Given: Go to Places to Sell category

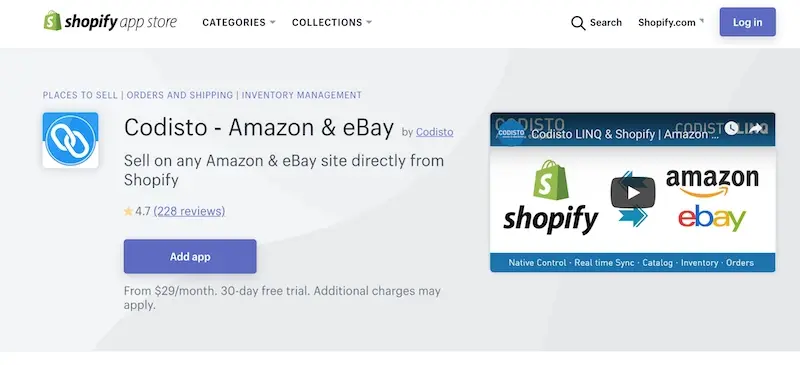Looking at the screenshot, I should click(x=80, y=95).
